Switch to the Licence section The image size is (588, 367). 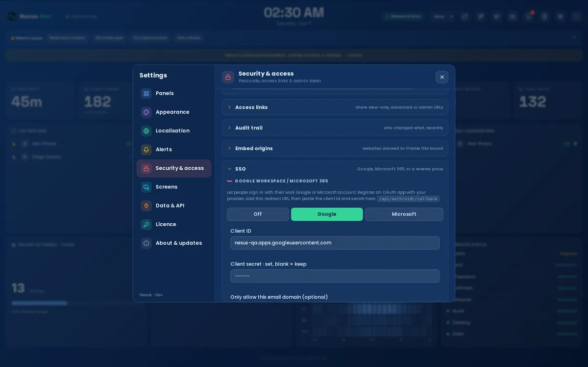point(174,224)
